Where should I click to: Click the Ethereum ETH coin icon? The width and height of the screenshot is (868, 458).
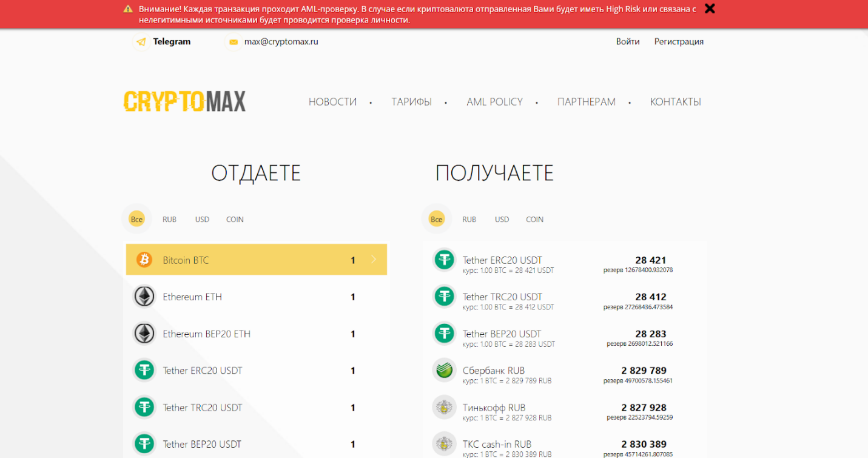[144, 297]
